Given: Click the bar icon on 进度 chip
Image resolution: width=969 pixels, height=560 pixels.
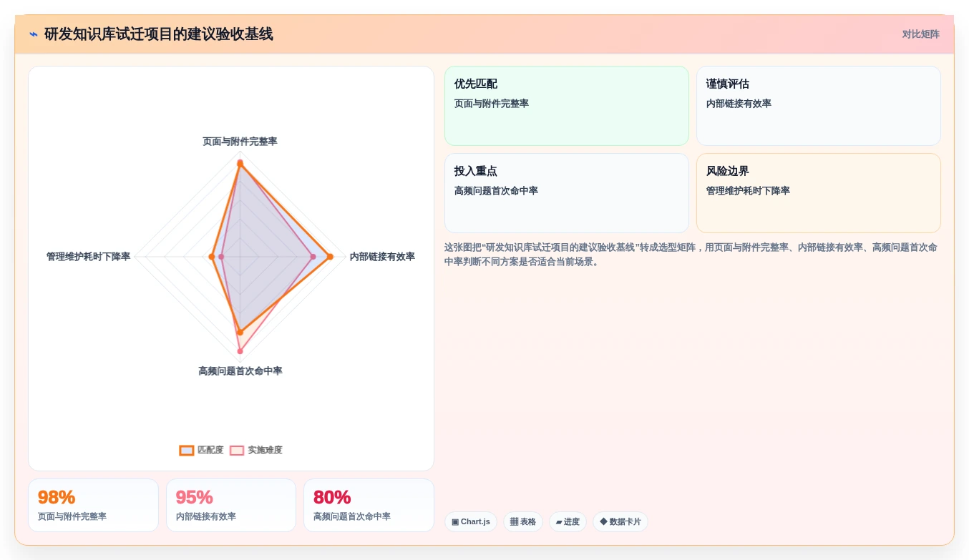Looking at the screenshot, I should click(559, 522).
